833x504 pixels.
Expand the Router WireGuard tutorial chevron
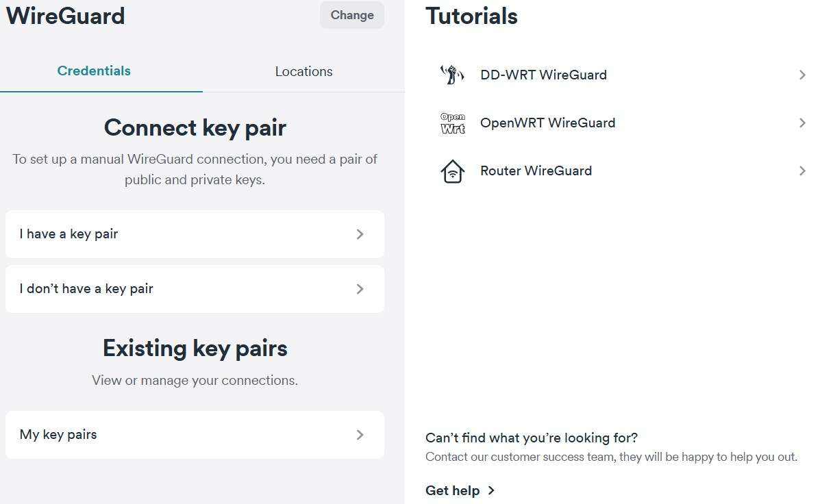802,171
